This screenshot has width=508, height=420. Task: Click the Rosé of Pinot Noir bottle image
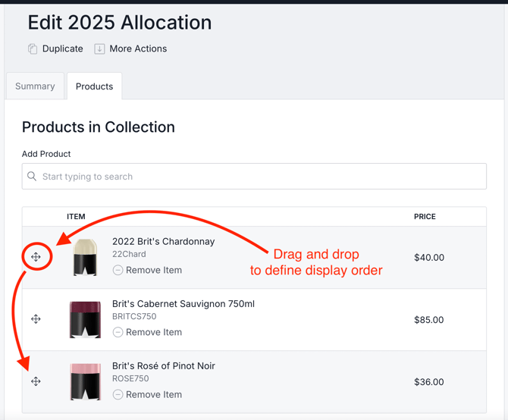coord(86,381)
